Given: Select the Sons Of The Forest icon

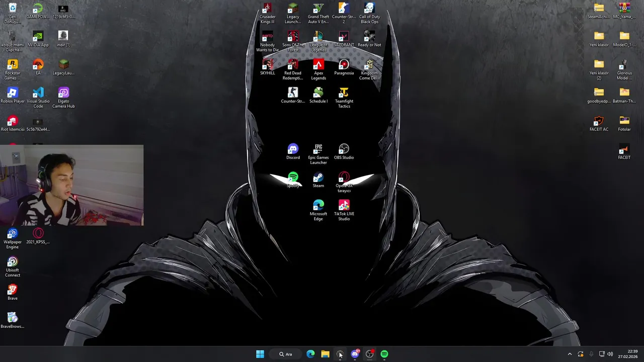Looking at the screenshot, I should [x=293, y=42].
